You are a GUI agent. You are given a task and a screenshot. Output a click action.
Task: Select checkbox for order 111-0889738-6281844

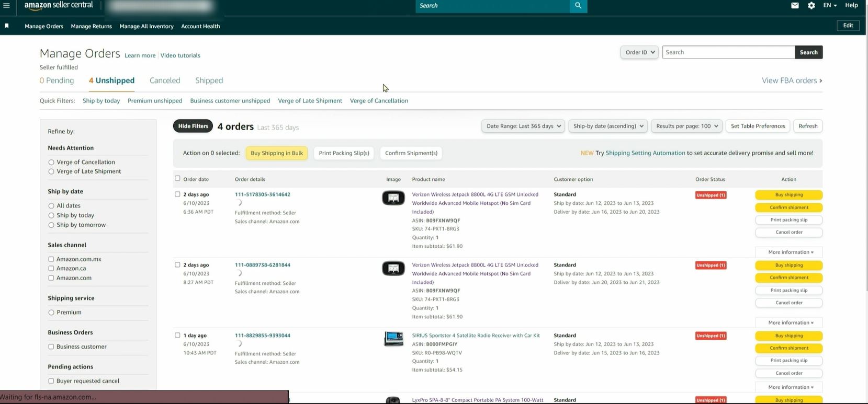click(x=177, y=264)
